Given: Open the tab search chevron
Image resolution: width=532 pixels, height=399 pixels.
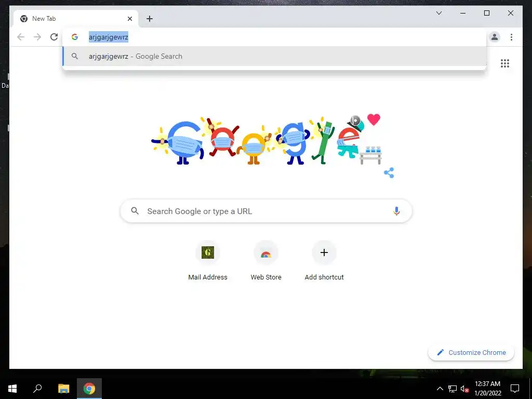Looking at the screenshot, I should coord(438,13).
